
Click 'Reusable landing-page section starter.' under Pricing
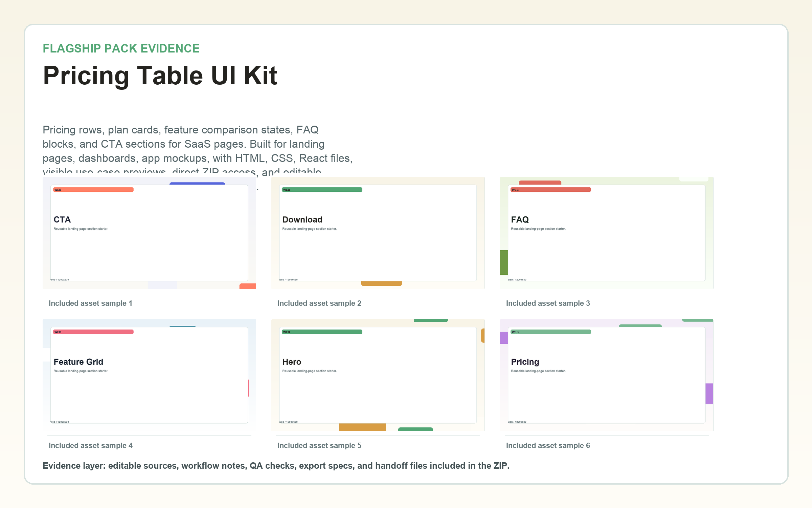click(538, 371)
